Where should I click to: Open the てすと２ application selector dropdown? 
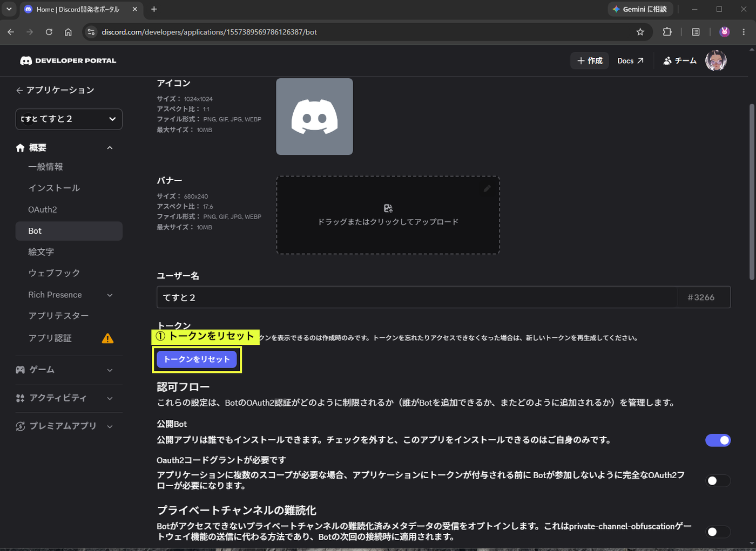[x=69, y=119]
